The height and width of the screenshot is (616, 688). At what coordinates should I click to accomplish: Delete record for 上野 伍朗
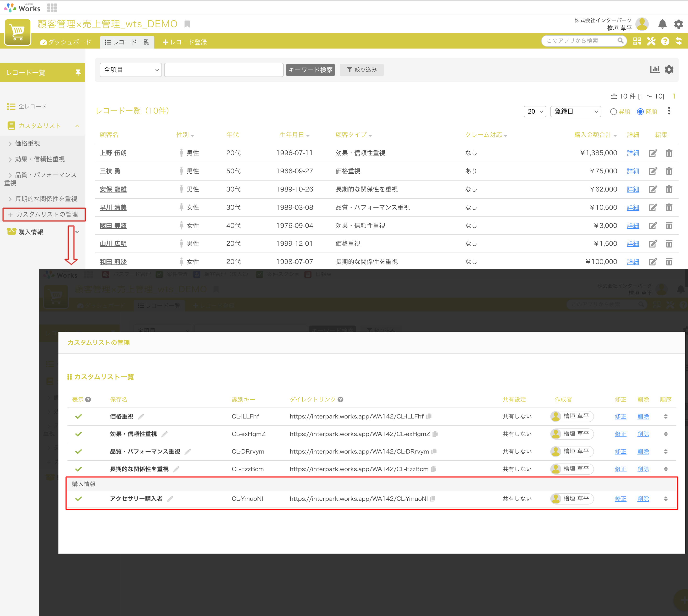coord(669,153)
